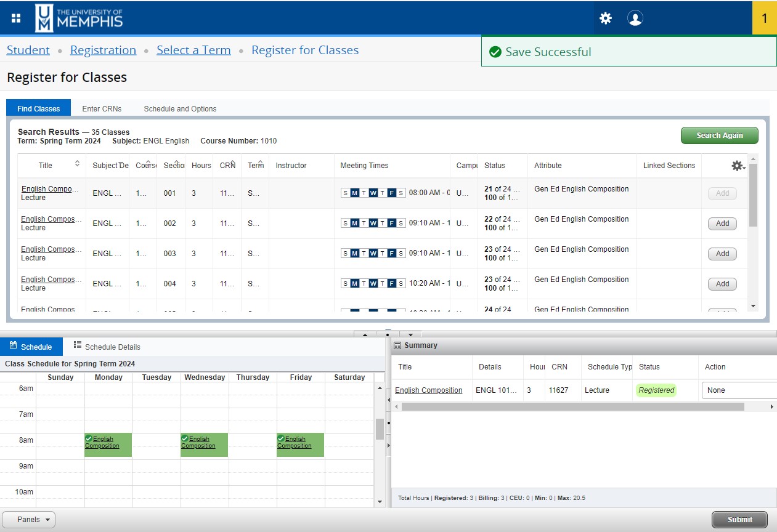Open the search results column settings gear

click(x=737, y=166)
